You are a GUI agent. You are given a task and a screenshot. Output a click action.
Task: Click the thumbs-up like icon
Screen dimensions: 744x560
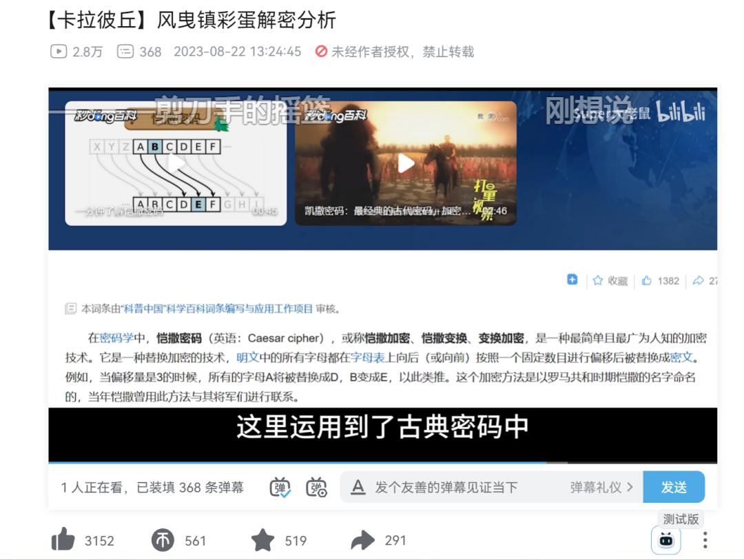pos(63,541)
